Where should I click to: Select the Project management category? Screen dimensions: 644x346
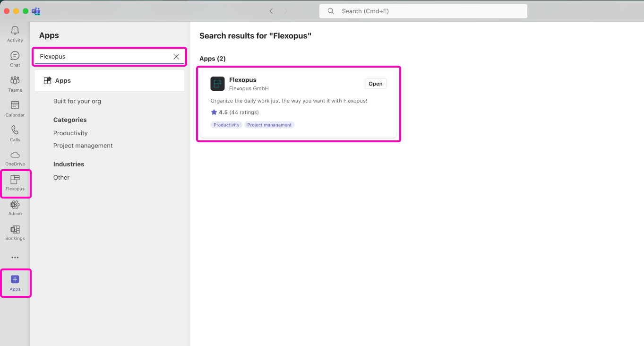[x=83, y=146]
